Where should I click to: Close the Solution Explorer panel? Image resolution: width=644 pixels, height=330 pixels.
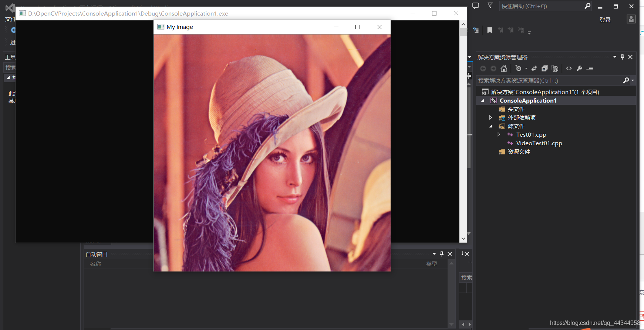(x=630, y=57)
